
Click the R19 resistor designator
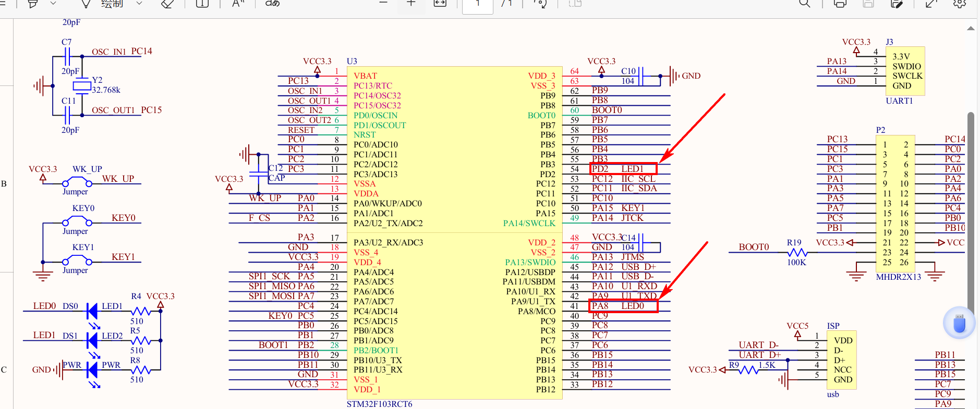(794, 242)
